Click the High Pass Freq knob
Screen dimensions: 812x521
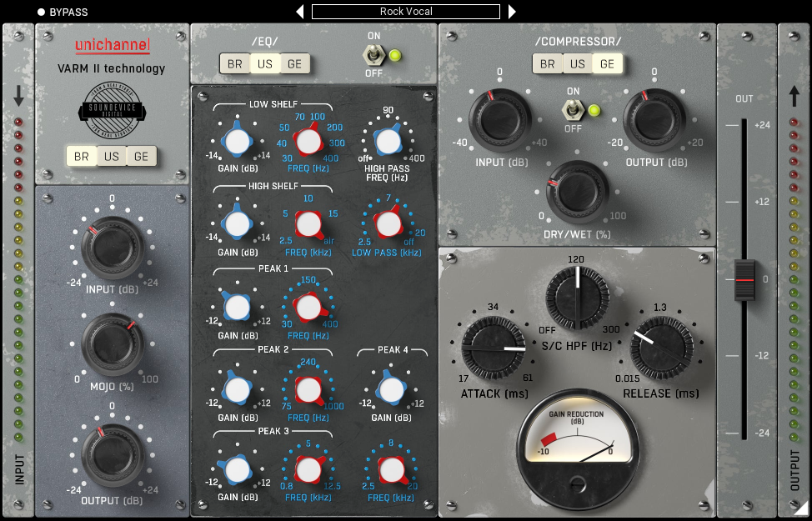pos(387,141)
